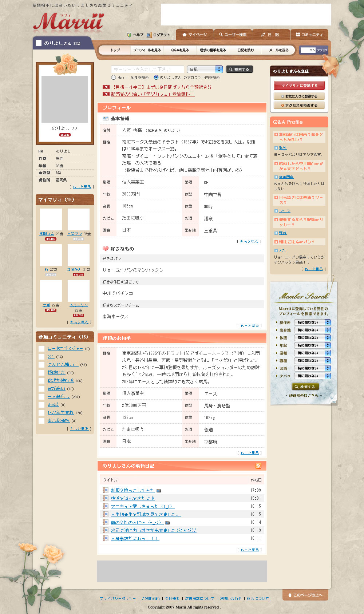This screenshot has height=614, width=364.
Task: Open the 詳細検索はこちら link
Action: (x=304, y=395)
